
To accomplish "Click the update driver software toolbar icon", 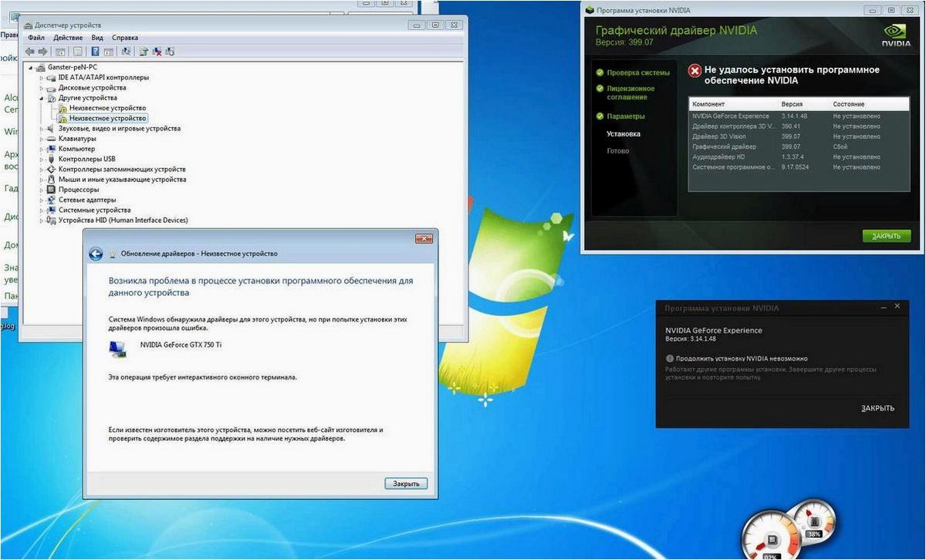I will [x=144, y=52].
